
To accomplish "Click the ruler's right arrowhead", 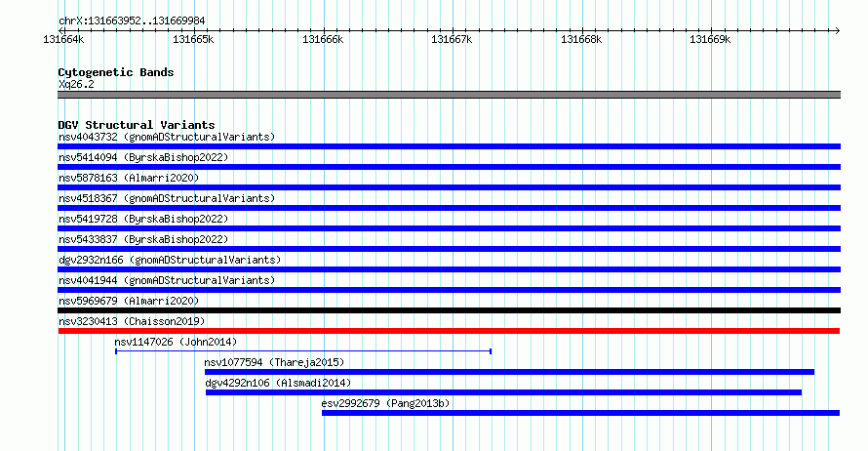I will [x=837, y=30].
